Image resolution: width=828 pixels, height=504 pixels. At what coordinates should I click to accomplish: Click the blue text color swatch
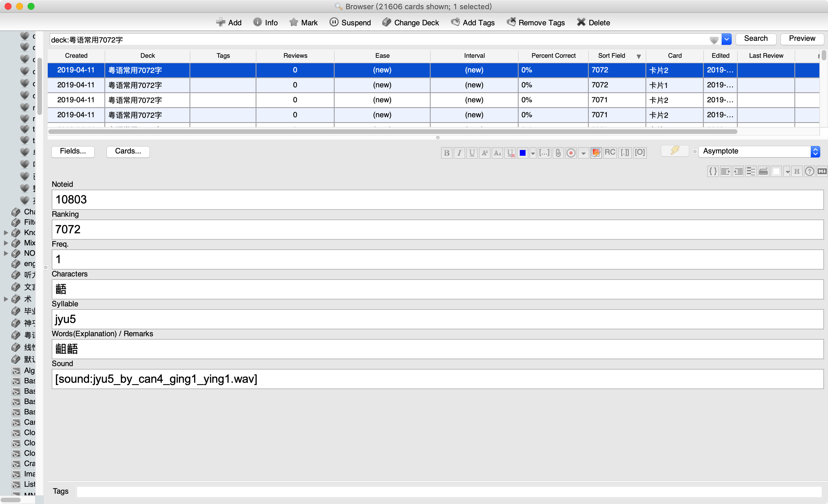[x=523, y=153]
